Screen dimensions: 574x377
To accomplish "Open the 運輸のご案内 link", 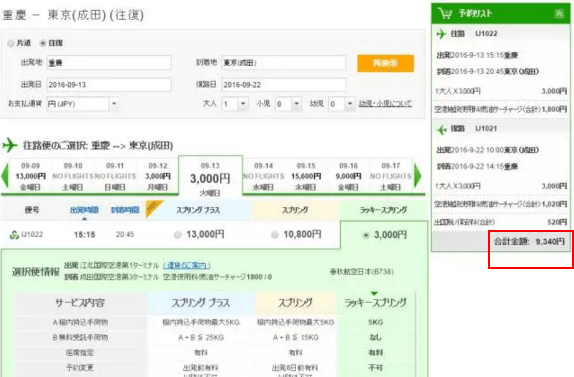I will [x=186, y=265].
